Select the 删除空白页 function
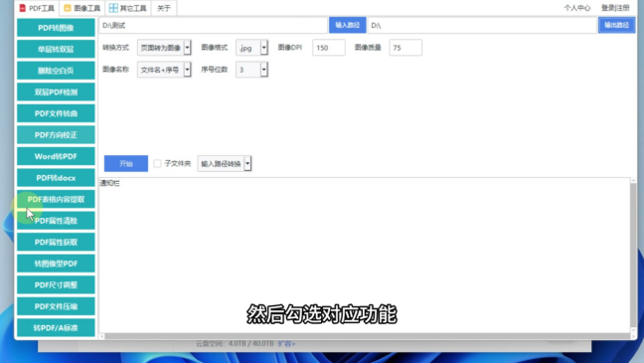This screenshot has height=363, width=644. [x=56, y=71]
